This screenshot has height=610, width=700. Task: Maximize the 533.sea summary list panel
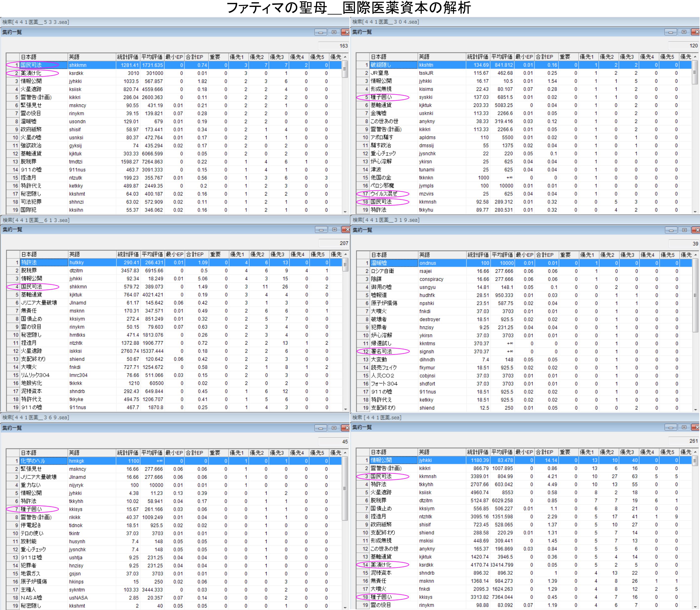tap(334, 32)
